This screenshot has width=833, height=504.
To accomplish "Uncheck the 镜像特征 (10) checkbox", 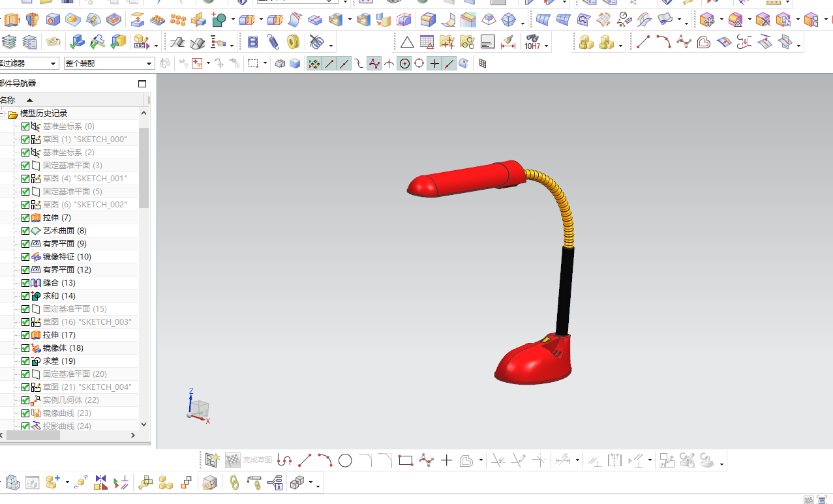I will 25,257.
